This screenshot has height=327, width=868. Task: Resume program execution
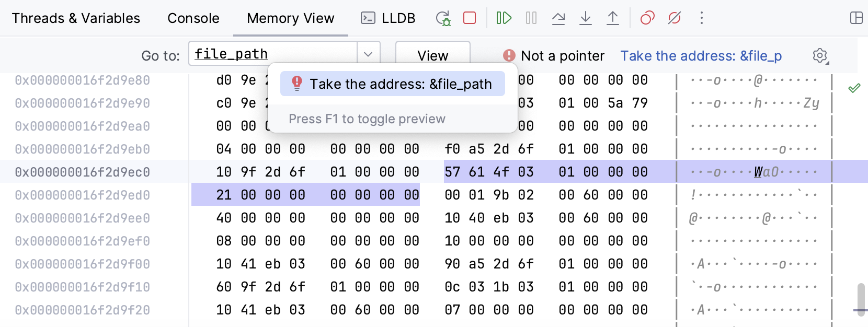point(504,18)
